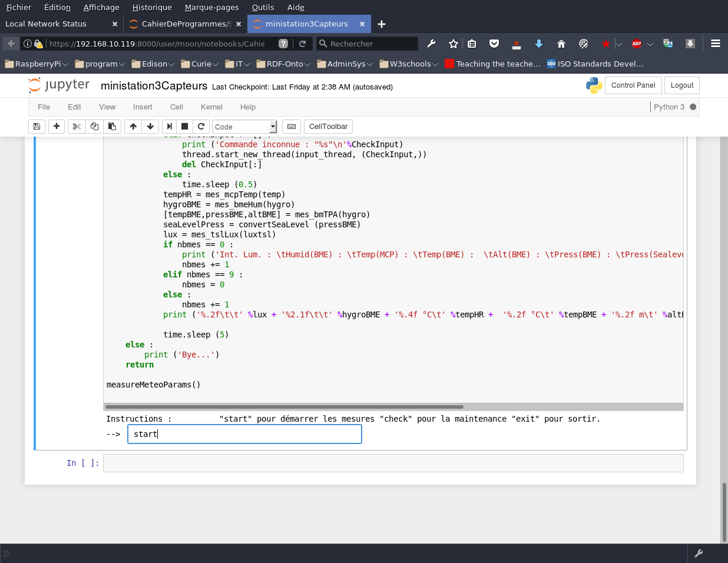Click the Control Panel button
This screenshot has width=728, height=563.
[x=633, y=85]
